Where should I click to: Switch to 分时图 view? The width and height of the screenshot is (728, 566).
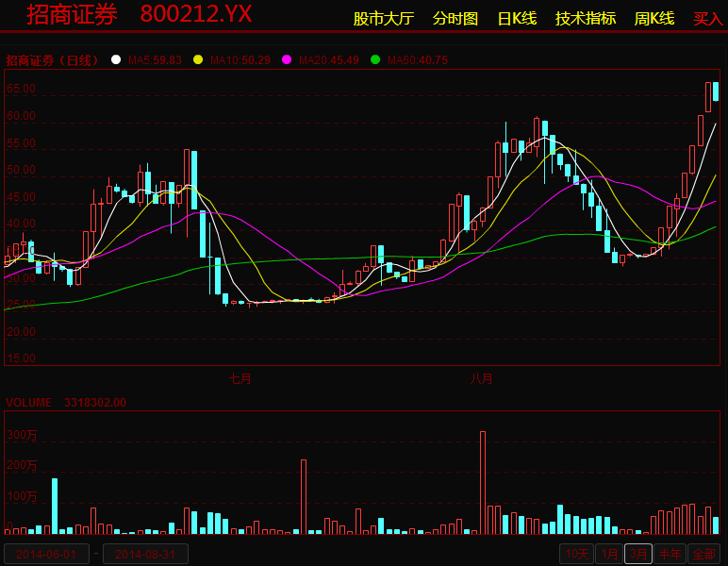[455, 18]
